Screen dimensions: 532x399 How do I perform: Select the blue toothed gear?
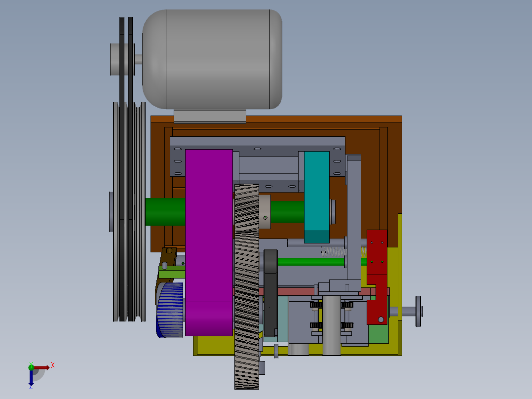pos(170,310)
